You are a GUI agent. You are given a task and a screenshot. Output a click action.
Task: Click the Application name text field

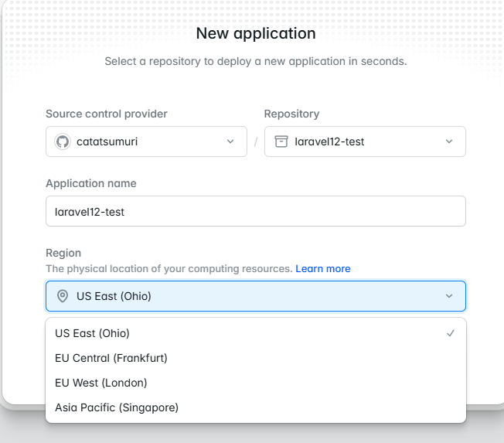click(255, 211)
